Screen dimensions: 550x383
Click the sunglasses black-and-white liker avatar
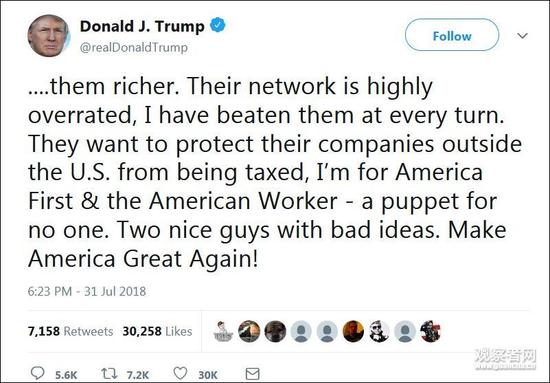379,331
